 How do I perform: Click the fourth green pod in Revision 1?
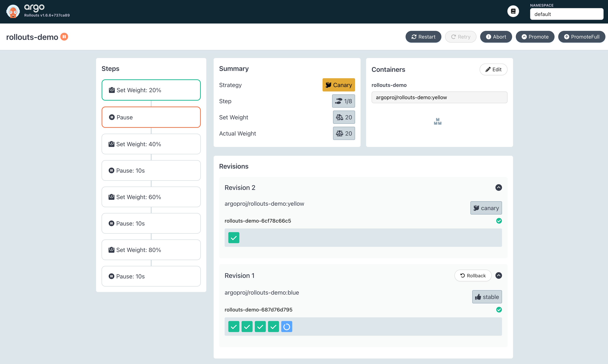(x=274, y=327)
